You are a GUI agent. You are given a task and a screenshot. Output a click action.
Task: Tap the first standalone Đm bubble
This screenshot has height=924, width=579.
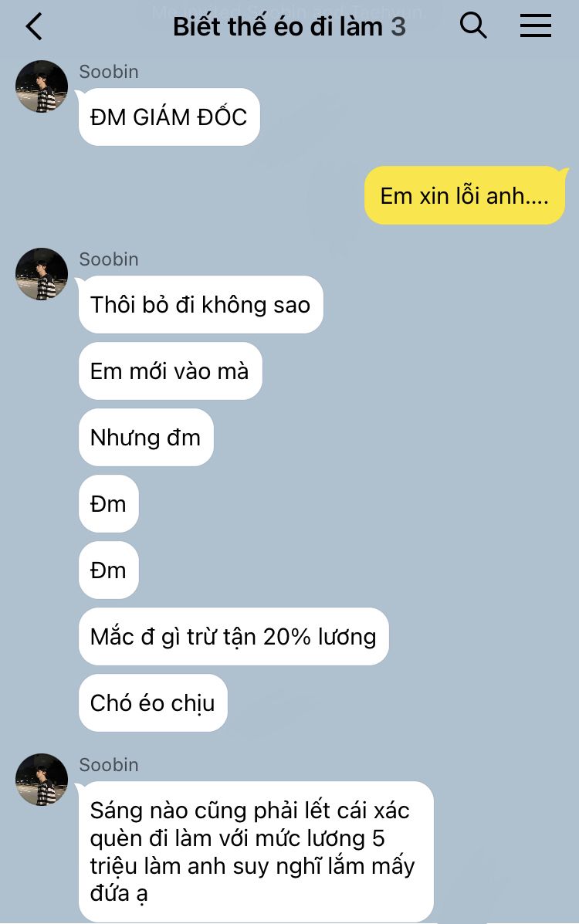[x=109, y=504]
